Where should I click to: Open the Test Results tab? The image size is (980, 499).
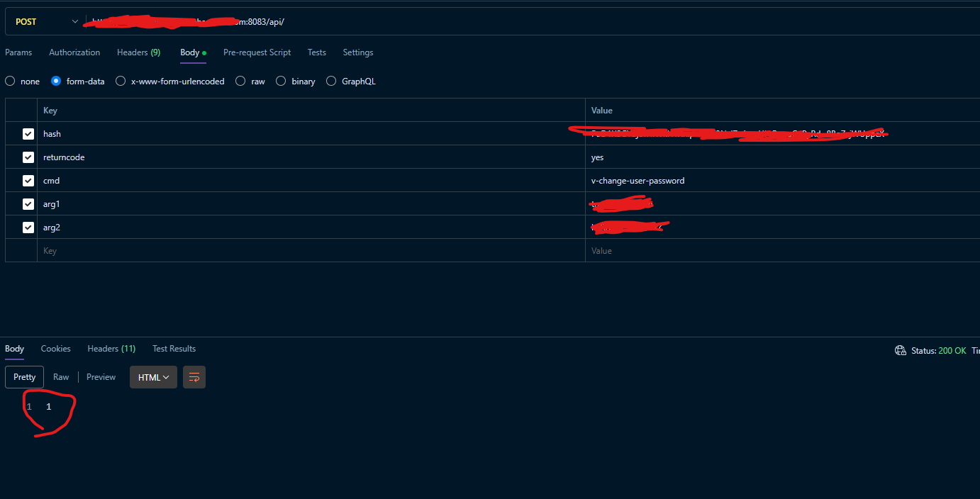click(174, 349)
